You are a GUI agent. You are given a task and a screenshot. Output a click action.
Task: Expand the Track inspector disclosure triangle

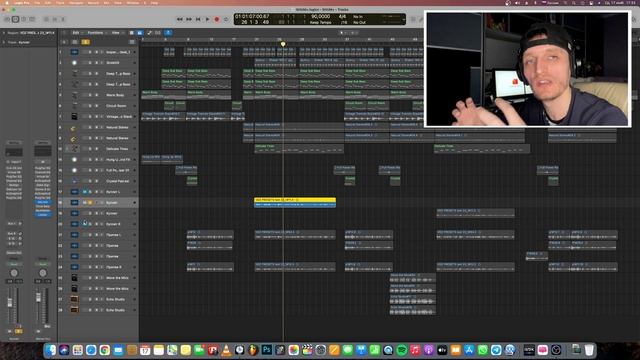click(x=4, y=42)
